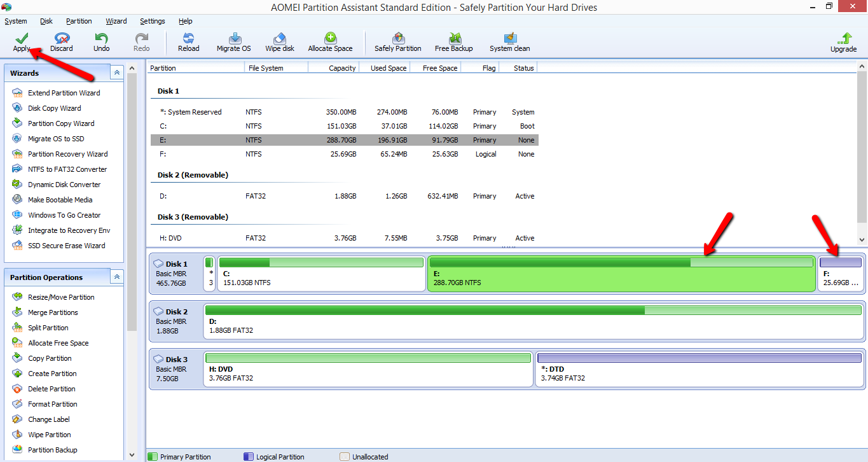Select the F: logical partition row

345,154
